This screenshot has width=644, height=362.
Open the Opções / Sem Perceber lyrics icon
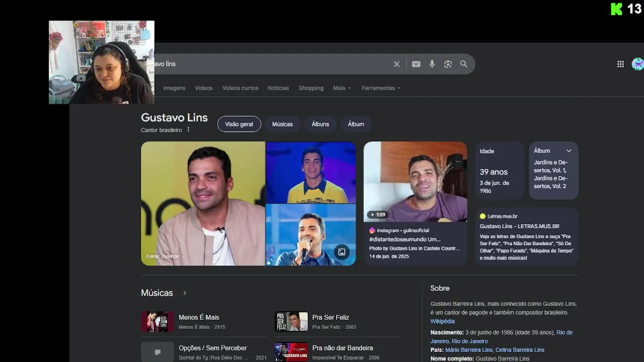coord(157,352)
